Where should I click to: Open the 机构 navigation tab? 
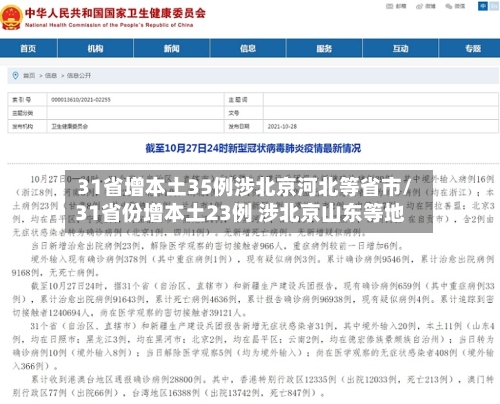tap(95, 48)
